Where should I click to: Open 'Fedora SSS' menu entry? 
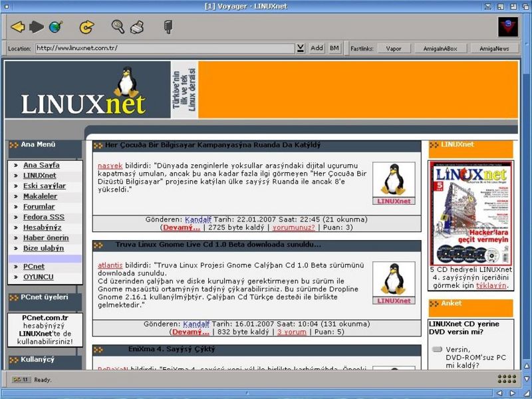tap(43, 217)
